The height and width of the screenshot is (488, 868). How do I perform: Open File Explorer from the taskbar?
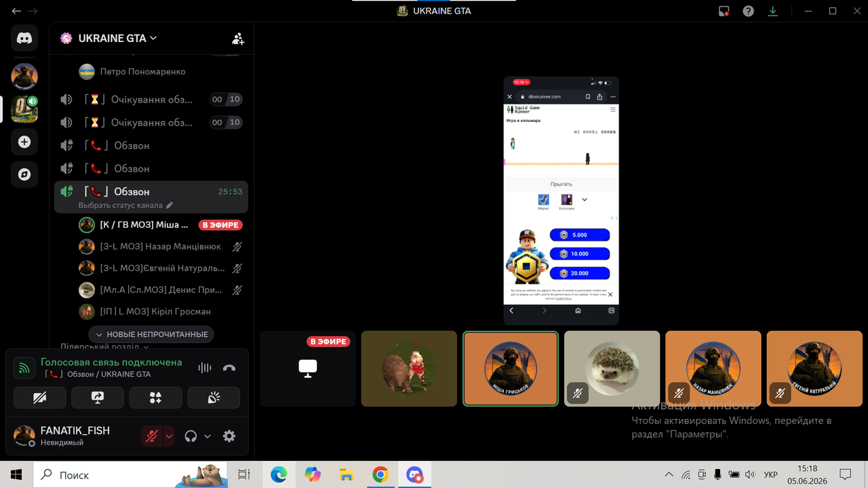[346, 474]
